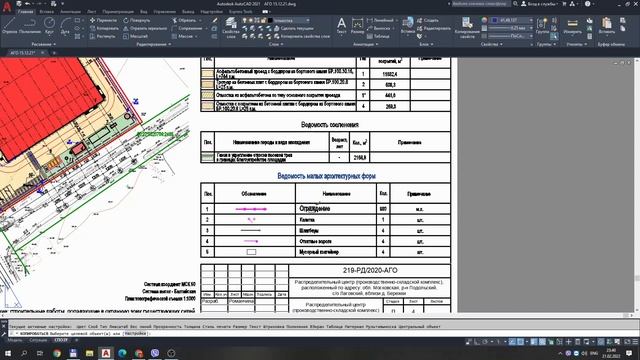The width and height of the screenshot is (640, 360).
Task: Open the Вставка ribbon tab
Action: click(47, 12)
